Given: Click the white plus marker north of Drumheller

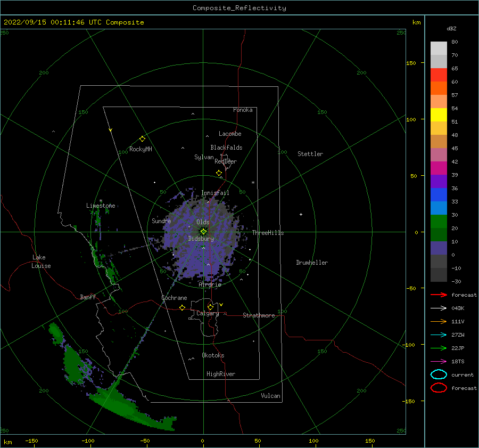Looking at the screenshot, I should coord(301,214).
